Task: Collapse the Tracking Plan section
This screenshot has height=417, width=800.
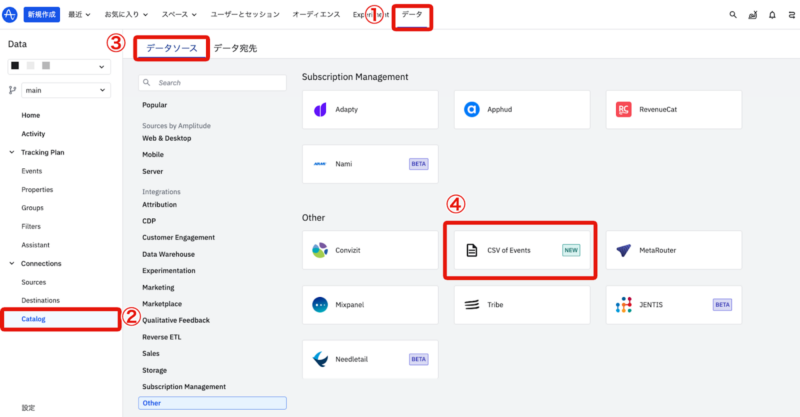Action: [x=13, y=152]
